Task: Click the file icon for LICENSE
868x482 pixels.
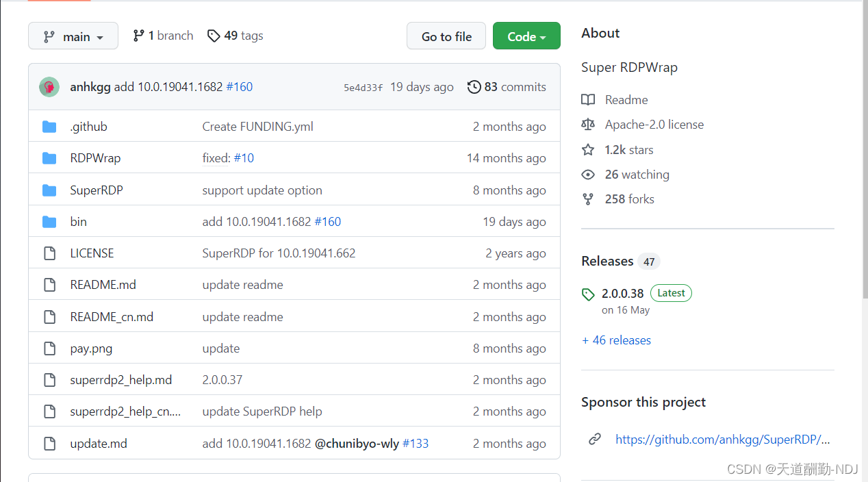Action: (49, 253)
